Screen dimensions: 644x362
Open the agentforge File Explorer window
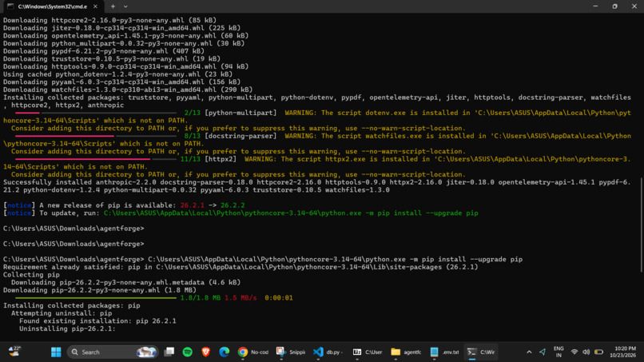click(x=406, y=352)
